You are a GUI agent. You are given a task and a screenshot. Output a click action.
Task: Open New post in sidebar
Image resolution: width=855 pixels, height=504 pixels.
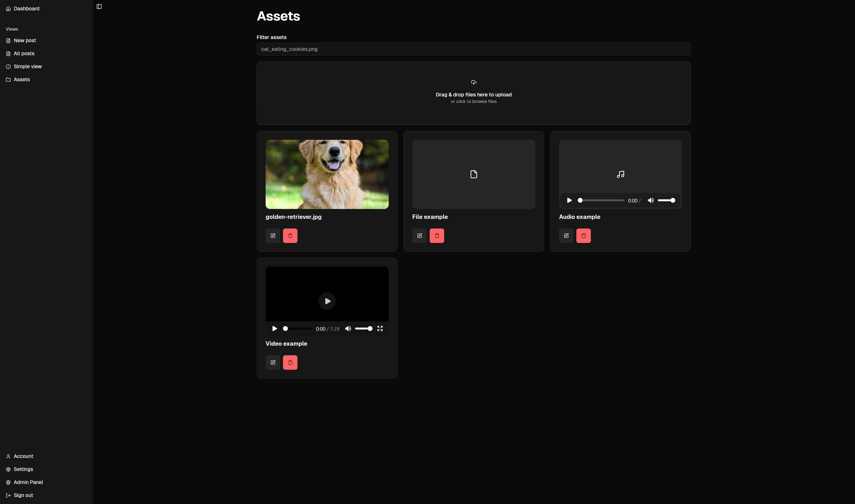[24, 40]
